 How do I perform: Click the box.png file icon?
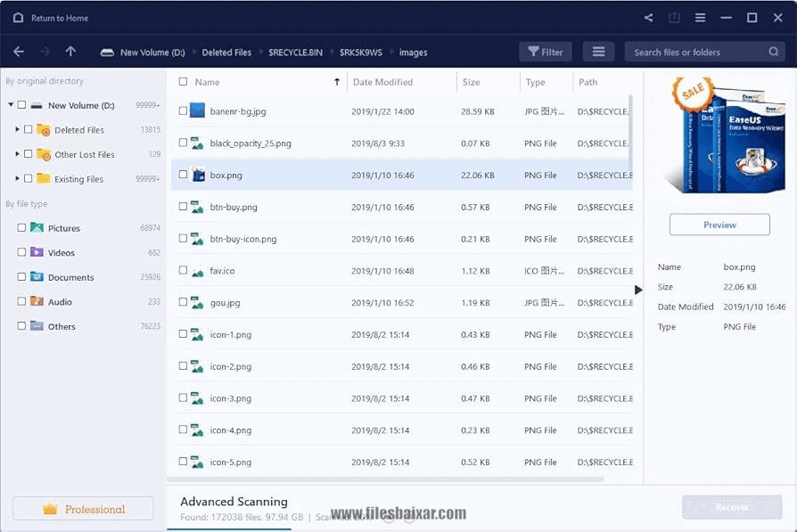point(197,175)
